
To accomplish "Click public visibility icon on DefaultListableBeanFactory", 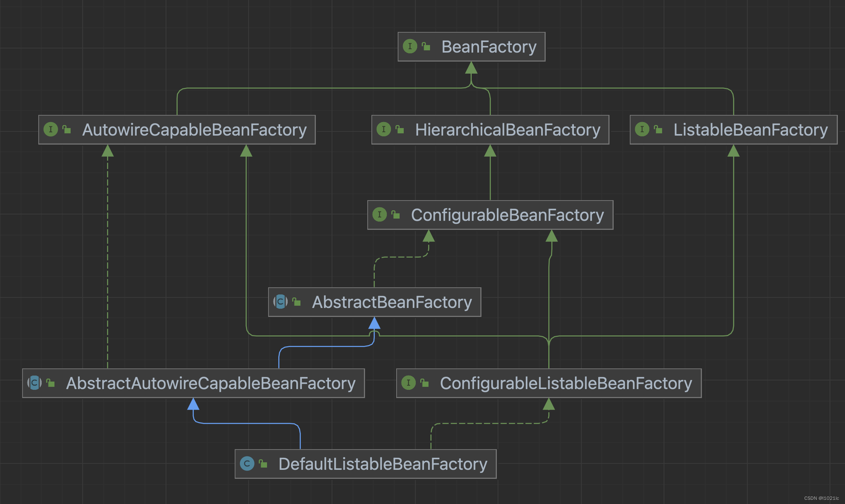I will (263, 464).
